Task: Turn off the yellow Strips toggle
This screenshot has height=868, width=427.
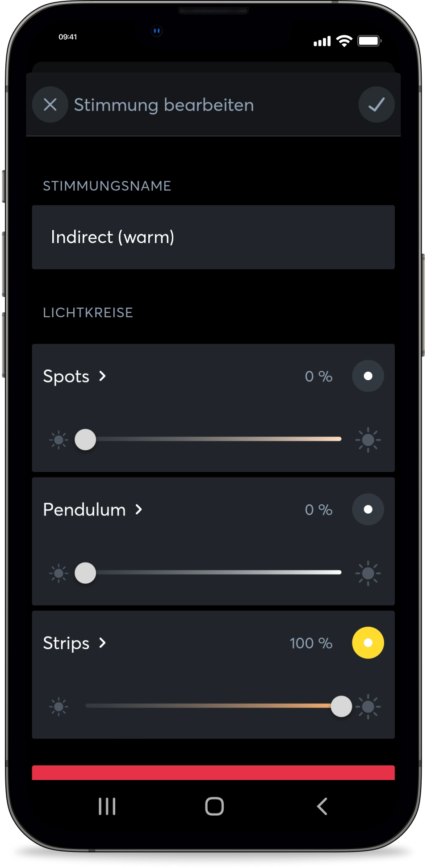Action: (x=368, y=643)
